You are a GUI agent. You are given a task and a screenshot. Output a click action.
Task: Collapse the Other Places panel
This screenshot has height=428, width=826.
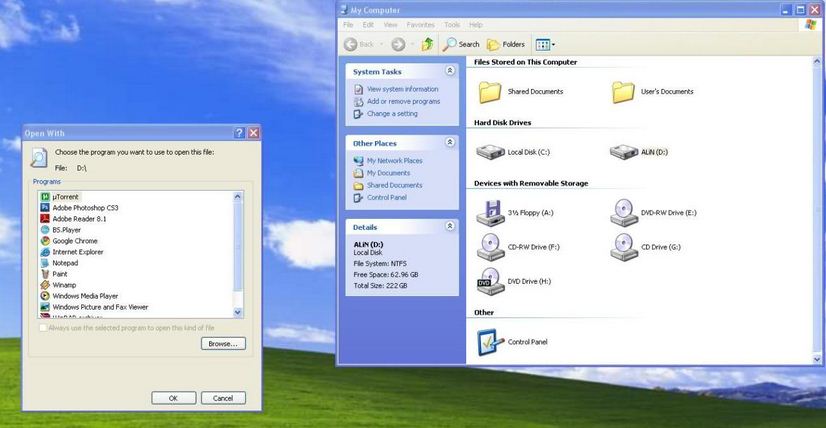click(x=449, y=142)
